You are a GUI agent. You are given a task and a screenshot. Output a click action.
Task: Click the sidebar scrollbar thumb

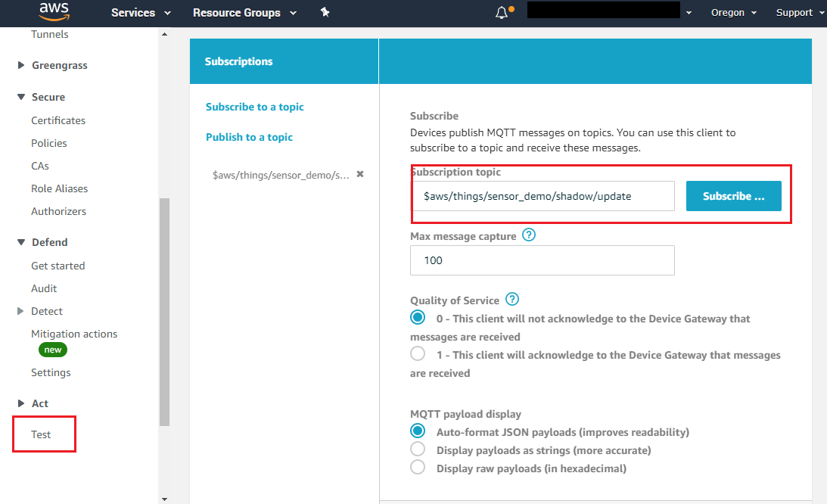tap(164, 311)
